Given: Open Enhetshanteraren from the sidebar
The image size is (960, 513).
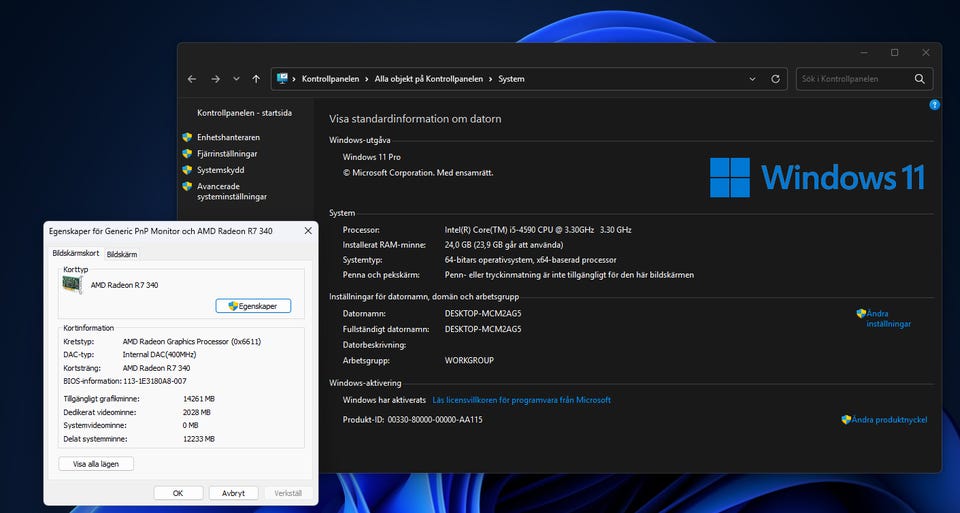Looking at the screenshot, I should [x=228, y=137].
